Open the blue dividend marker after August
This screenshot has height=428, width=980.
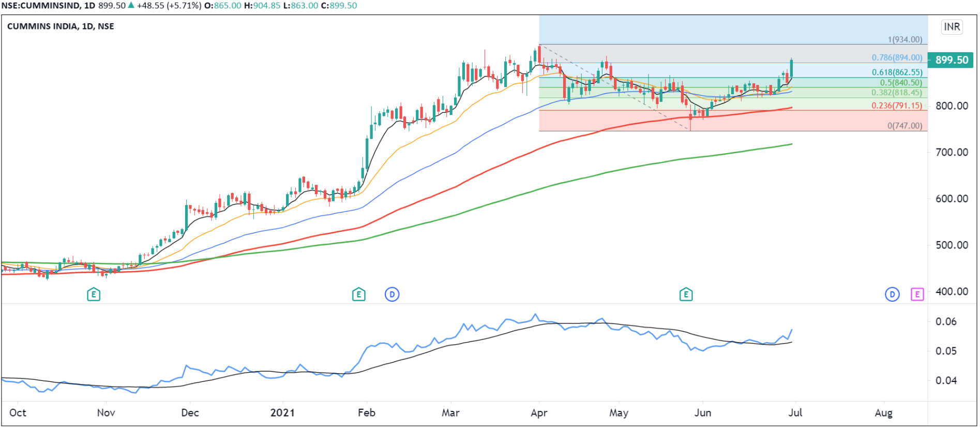pos(892,294)
